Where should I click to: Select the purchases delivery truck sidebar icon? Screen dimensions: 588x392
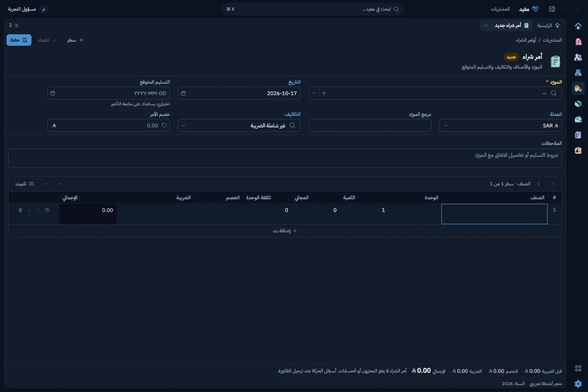pos(578,88)
